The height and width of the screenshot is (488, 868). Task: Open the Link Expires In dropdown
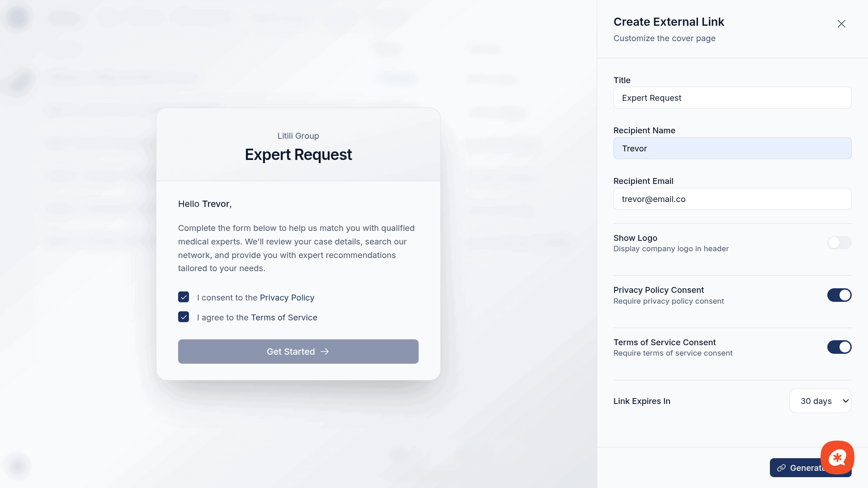pyautogui.click(x=820, y=401)
